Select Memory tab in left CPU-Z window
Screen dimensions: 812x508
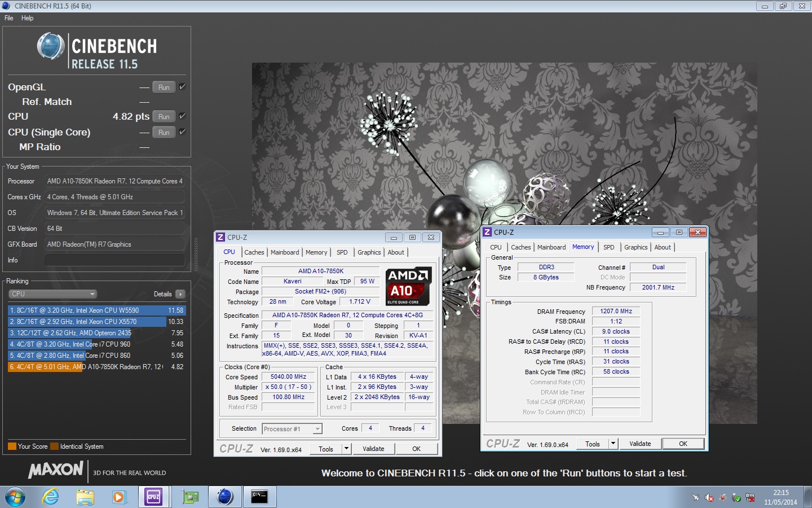[x=316, y=252]
